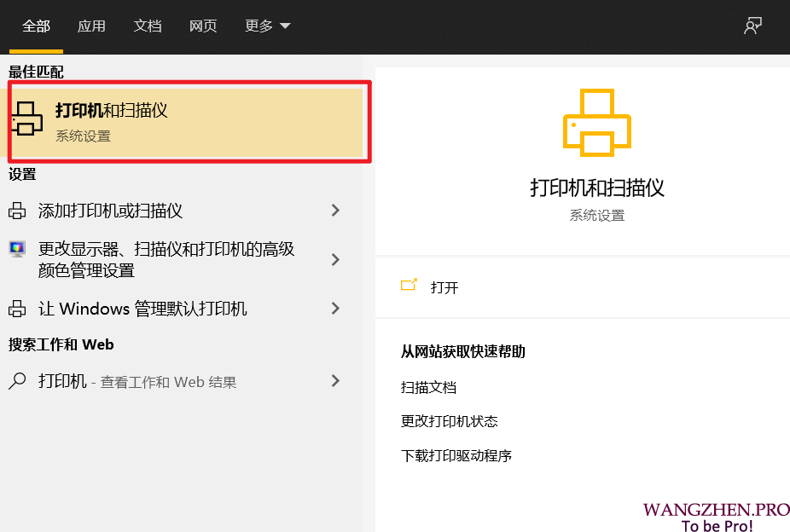Screen dimensions: 790x532
Task: Expand the 添加打印机或扫描仪 result arrow
Action: 335,211
